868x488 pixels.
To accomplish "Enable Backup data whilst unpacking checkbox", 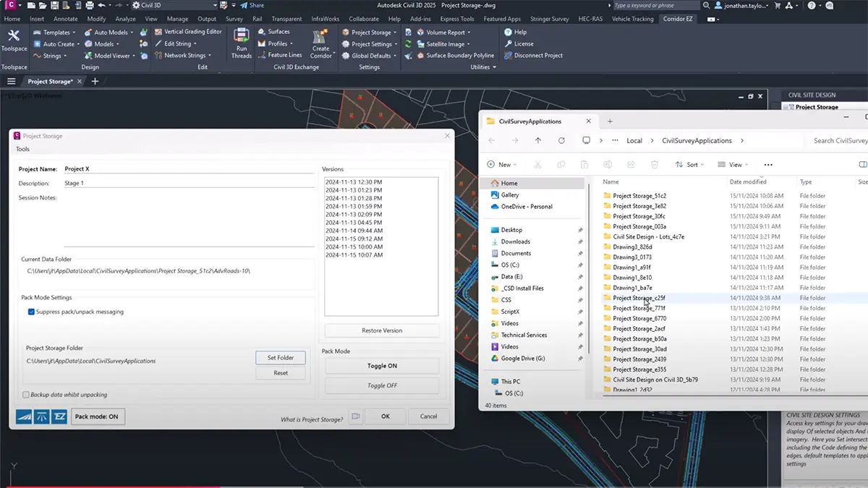I will (26, 395).
